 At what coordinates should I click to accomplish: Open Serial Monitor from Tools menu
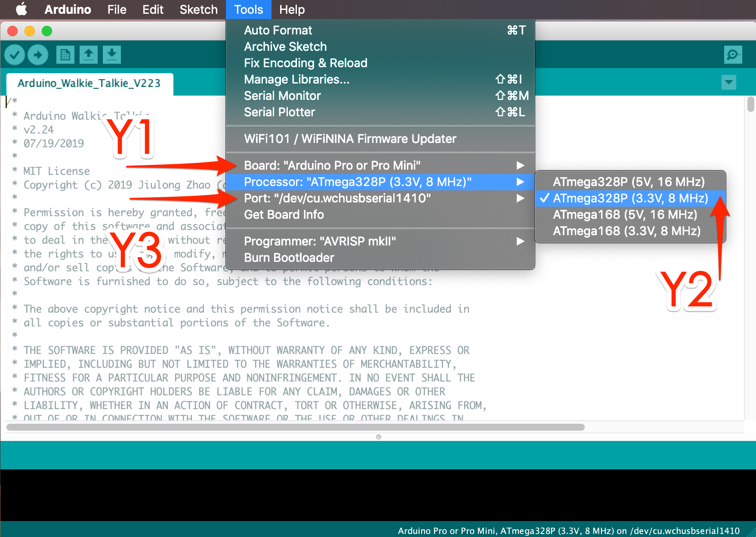pos(380,96)
